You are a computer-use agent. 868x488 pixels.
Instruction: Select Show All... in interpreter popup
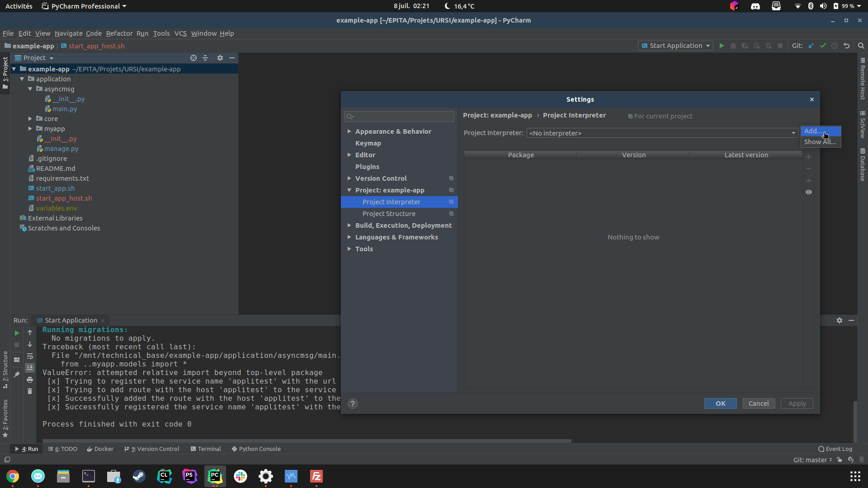[x=821, y=142]
